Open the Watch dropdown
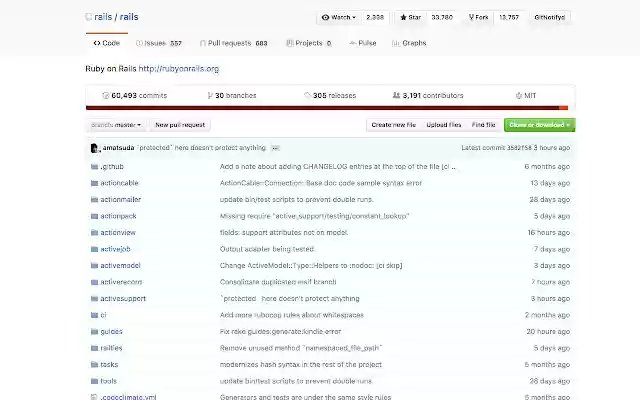The height and width of the screenshot is (400, 640). (339, 17)
